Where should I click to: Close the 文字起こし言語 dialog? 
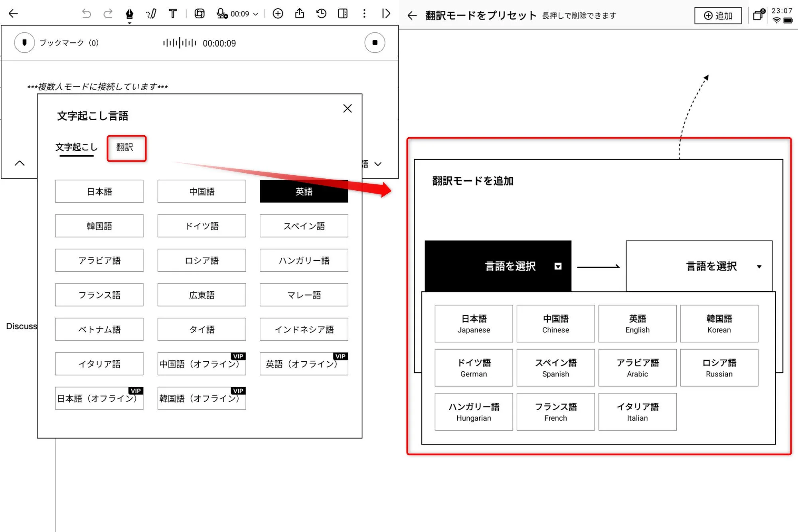coord(348,109)
